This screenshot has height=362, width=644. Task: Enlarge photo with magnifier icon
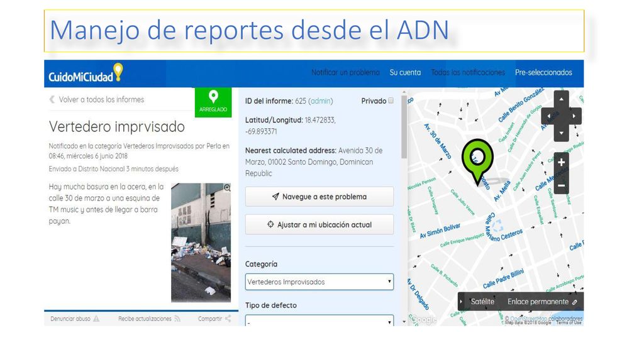pyautogui.click(x=226, y=187)
